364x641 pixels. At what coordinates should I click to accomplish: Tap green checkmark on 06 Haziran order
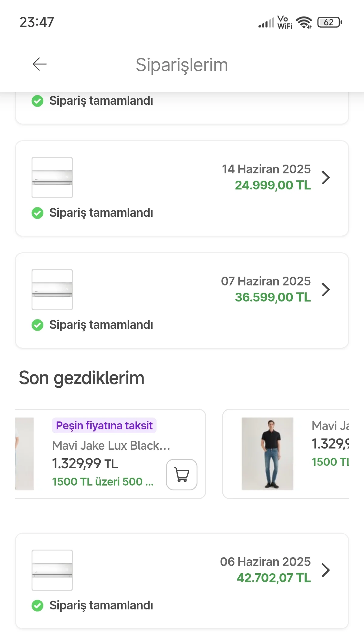click(x=38, y=605)
